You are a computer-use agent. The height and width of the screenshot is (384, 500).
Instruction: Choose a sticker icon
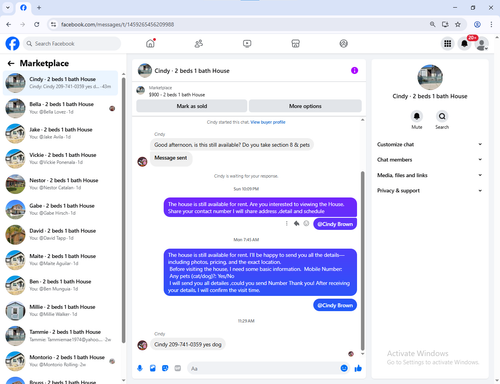click(x=165, y=368)
